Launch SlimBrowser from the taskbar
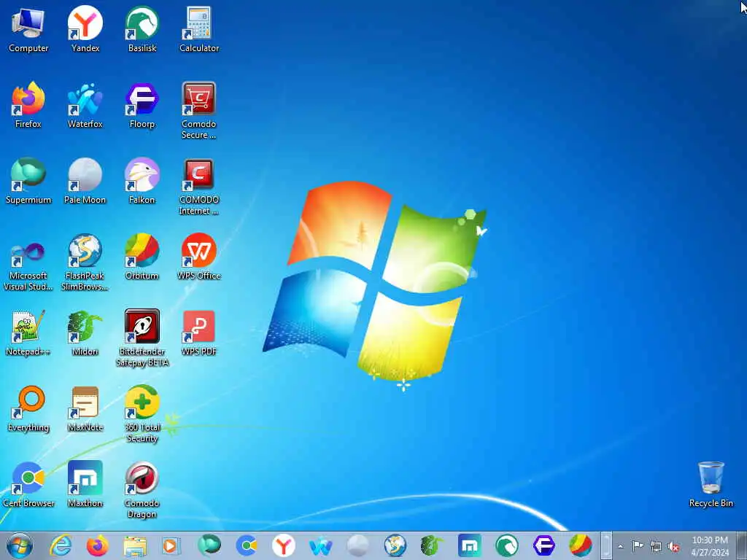This screenshot has height=560, width=747. 395,545
